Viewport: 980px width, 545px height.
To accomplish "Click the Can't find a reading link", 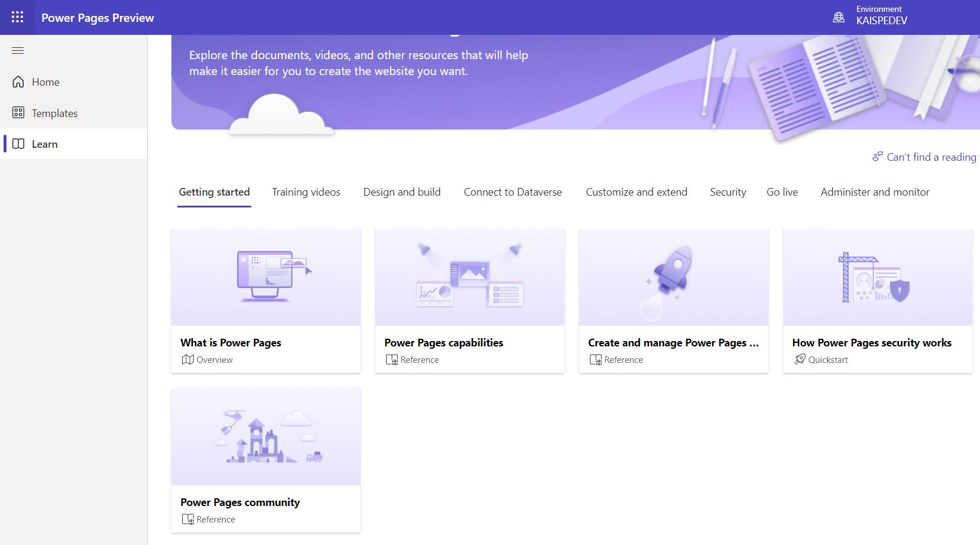I will (x=931, y=157).
